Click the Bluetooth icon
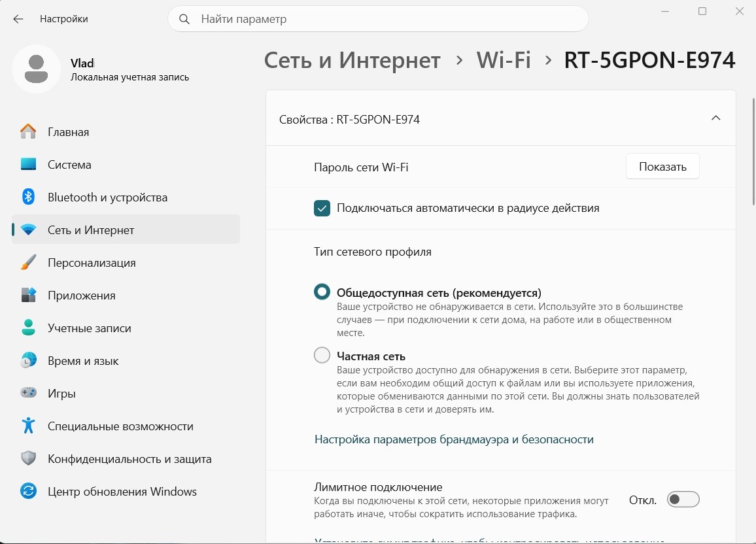The image size is (756, 544). coord(28,197)
